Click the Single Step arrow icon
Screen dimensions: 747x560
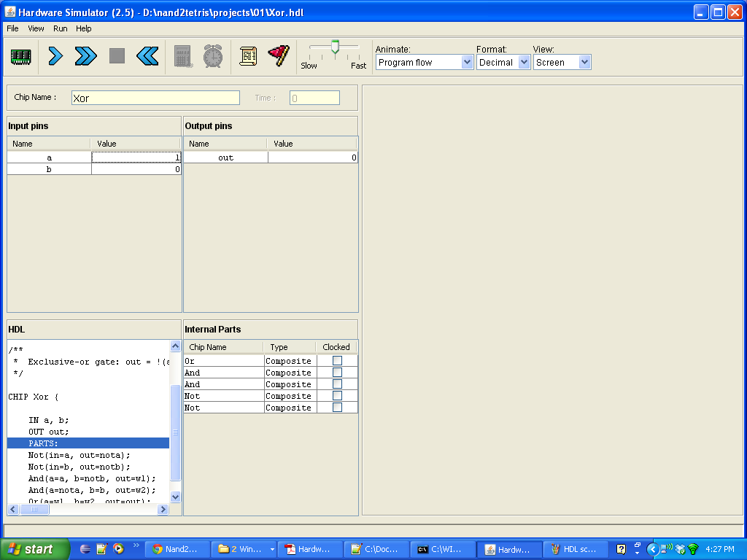[55, 56]
